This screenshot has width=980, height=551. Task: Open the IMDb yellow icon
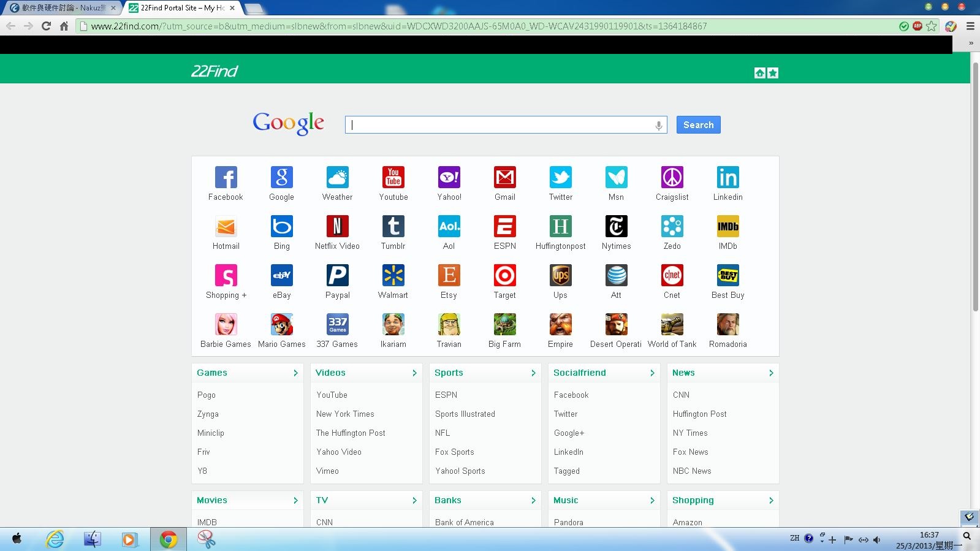(x=728, y=227)
